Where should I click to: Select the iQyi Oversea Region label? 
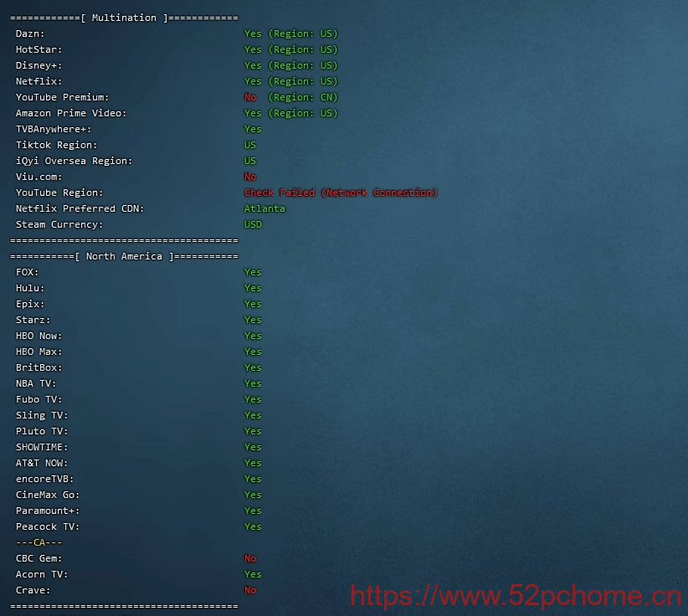[x=74, y=161]
